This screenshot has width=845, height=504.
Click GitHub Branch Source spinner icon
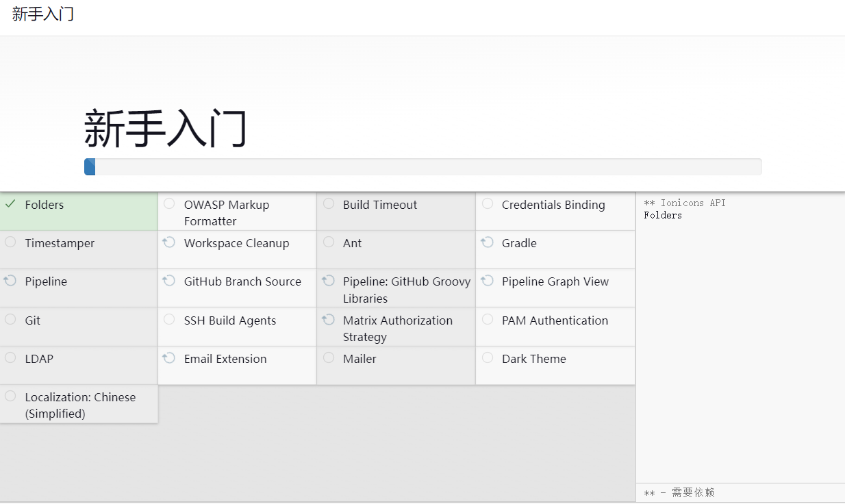(169, 281)
